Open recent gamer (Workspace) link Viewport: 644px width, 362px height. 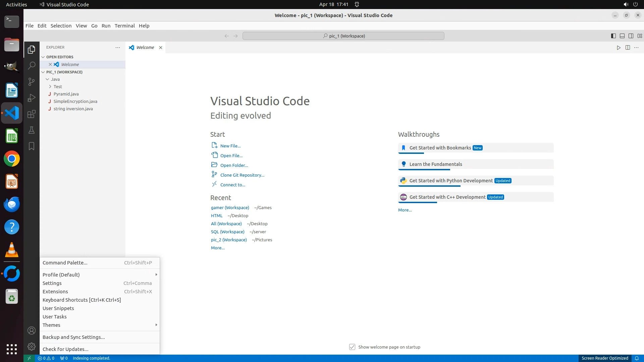pos(230,207)
